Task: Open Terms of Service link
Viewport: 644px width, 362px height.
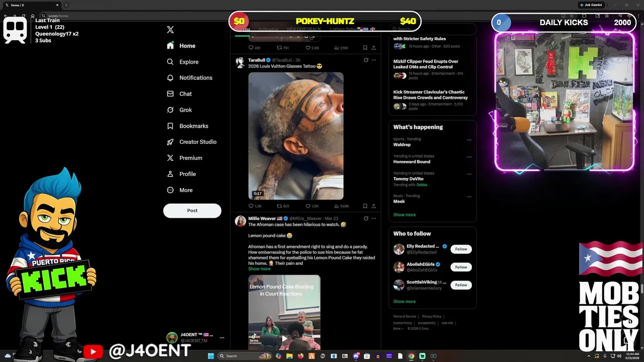Action: pos(405,317)
